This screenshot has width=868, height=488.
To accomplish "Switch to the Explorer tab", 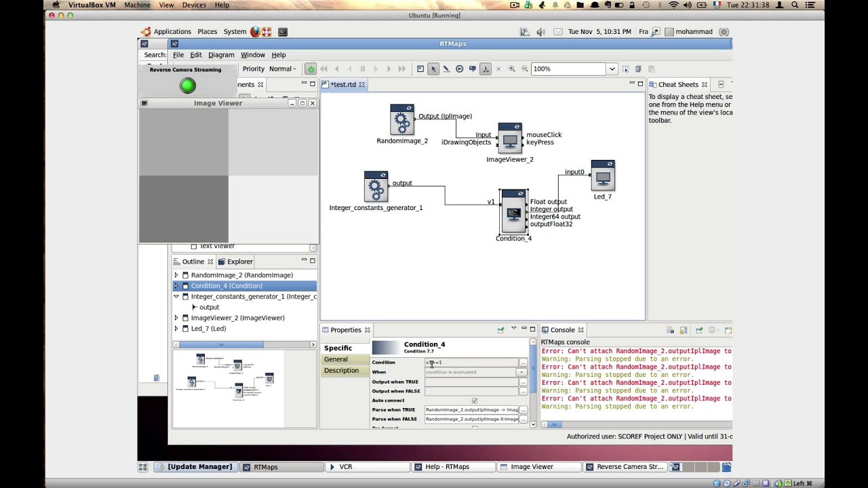I will pyautogui.click(x=235, y=262).
